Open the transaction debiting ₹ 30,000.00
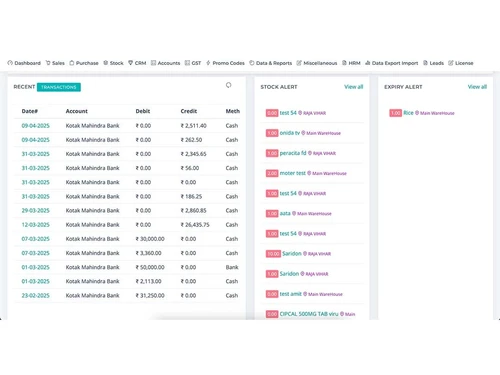The width and height of the screenshot is (500, 375). point(35,239)
